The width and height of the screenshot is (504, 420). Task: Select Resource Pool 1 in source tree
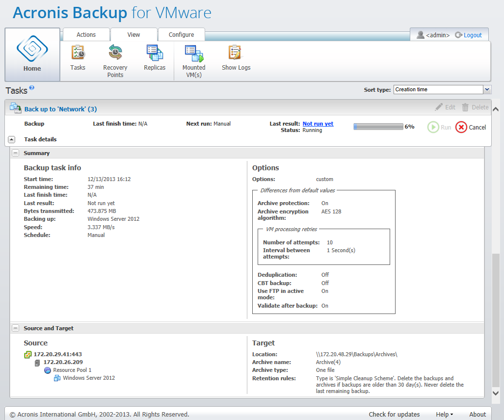(72, 370)
